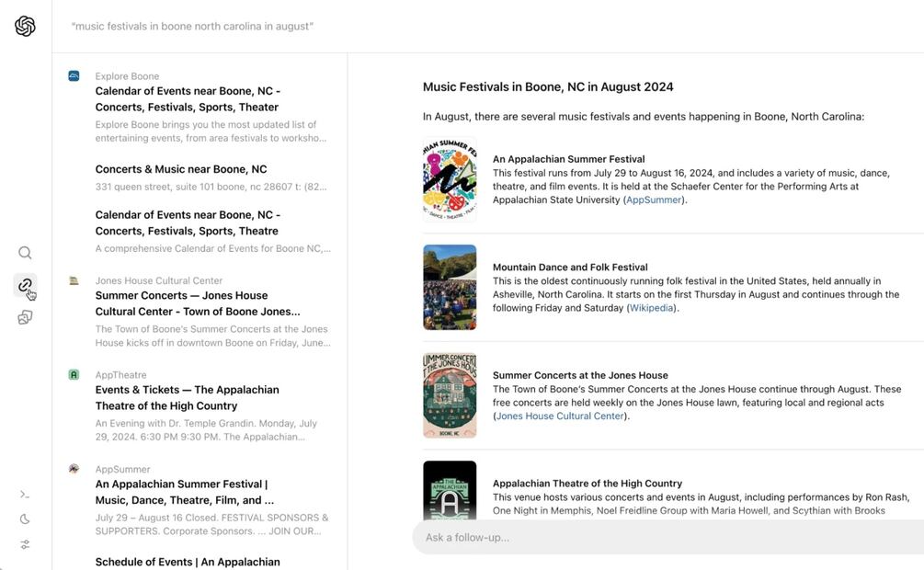Click the Jones House Cultural Center favicon
Image resolution: width=924 pixels, height=570 pixels.
[x=74, y=280]
